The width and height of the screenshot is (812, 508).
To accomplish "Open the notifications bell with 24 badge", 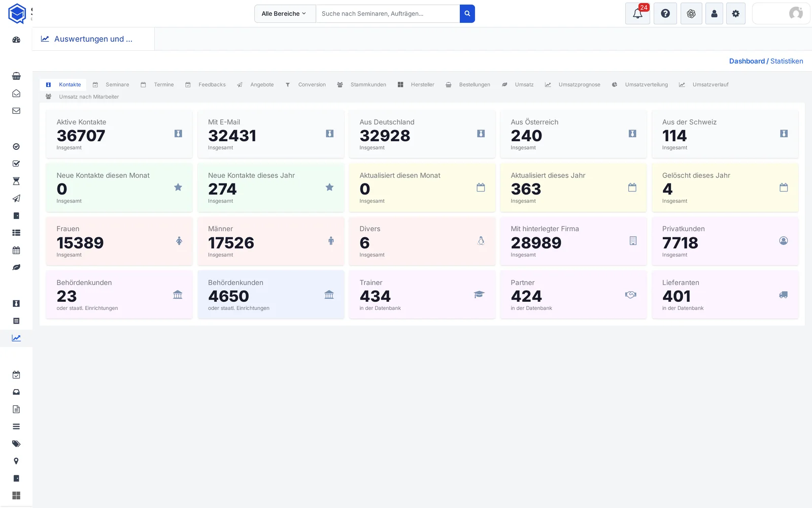I will (x=638, y=14).
